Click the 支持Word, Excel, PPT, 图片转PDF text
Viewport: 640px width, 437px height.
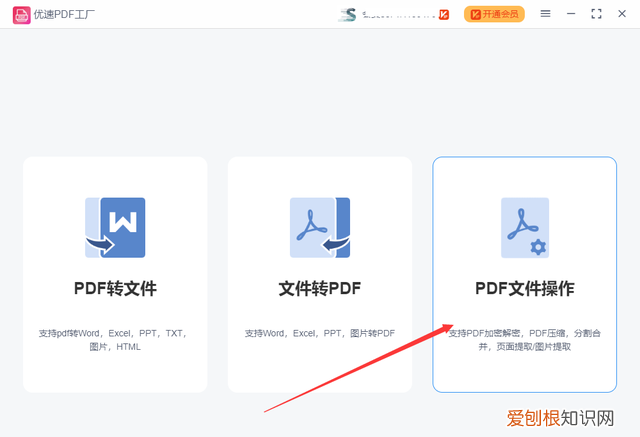[x=320, y=333]
